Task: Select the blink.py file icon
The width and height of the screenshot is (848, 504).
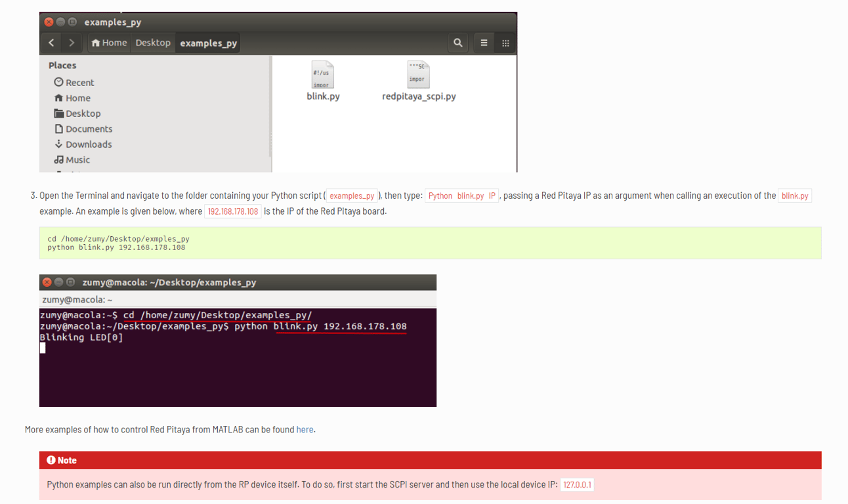Action: coord(322,75)
